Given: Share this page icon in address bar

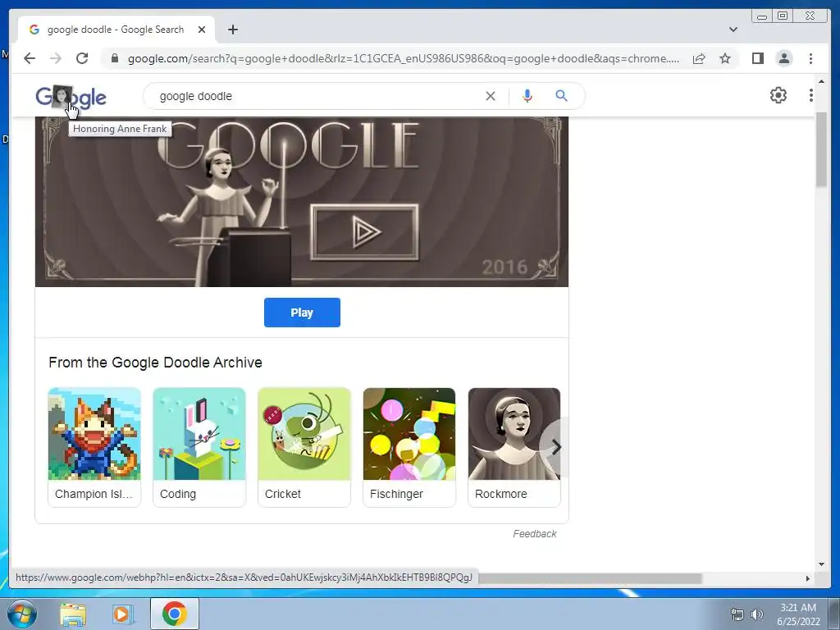Looking at the screenshot, I should coord(699,58).
